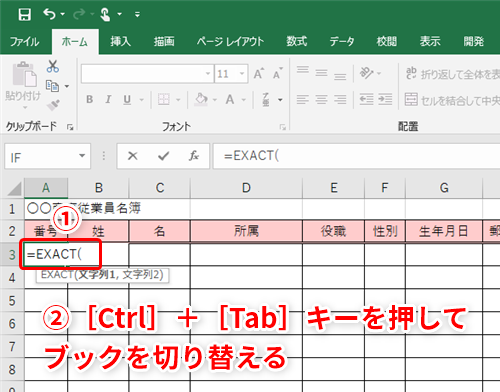The width and height of the screenshot is (500, 392).
Task: Switch to the 描画 tab
Action: [164, 42]
